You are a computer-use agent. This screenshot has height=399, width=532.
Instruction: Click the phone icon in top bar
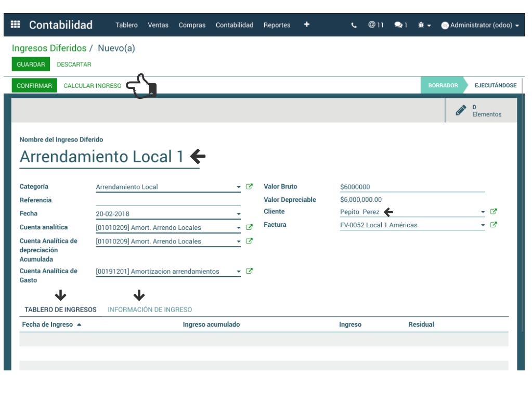[354, 25]
